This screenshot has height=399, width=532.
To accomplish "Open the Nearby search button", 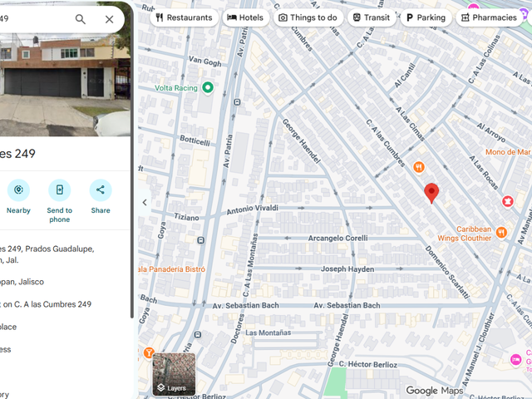I will tap(18, 190).
